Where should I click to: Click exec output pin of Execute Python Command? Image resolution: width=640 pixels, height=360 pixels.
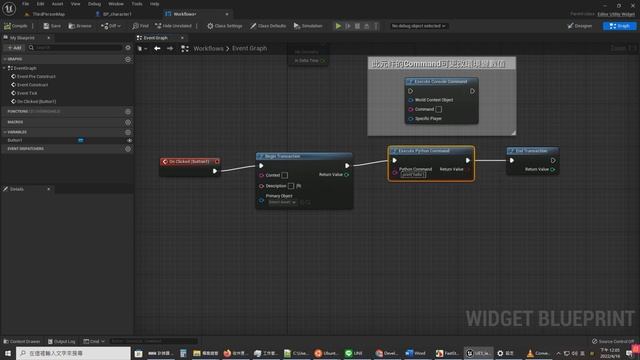tap(468, 160)
